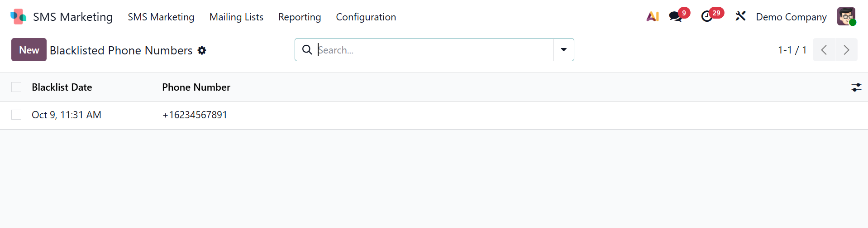The height and width of the screenshot is (228, 868).
Task: Check the box for the Oct 9 record
Action: pyautogui.click(x=16, y=115)
